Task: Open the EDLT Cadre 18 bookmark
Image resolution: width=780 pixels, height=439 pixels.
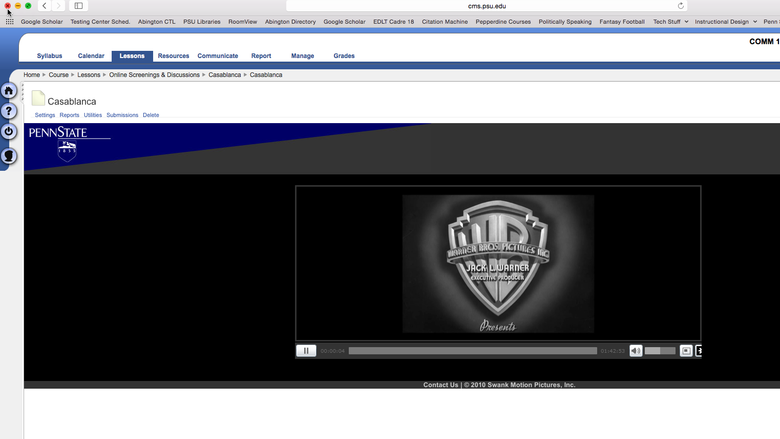Action: coord(393,22)
